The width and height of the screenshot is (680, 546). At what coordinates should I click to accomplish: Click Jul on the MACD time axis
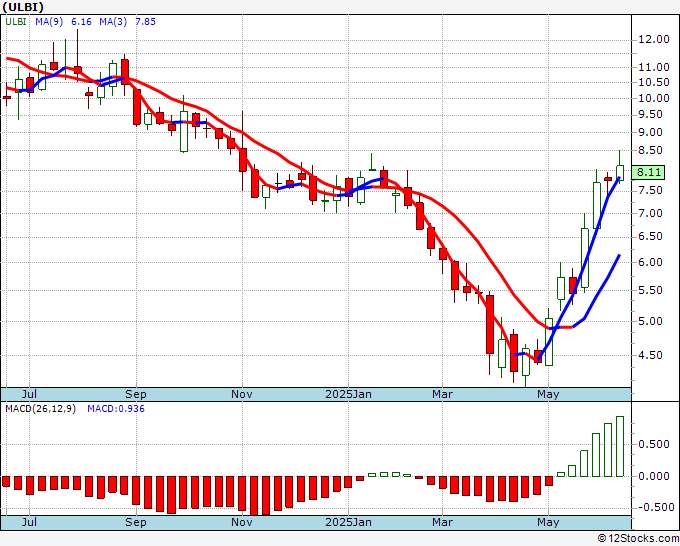coord(29,522)
